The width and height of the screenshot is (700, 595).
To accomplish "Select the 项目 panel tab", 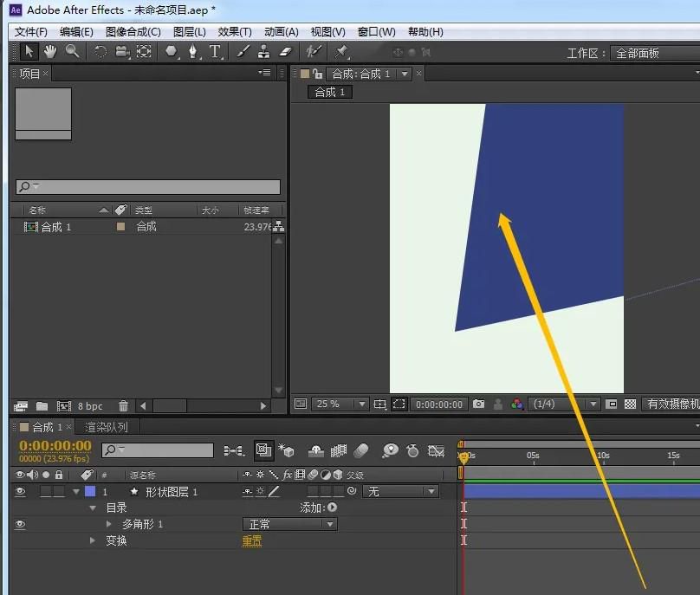I will click(29, 74).
